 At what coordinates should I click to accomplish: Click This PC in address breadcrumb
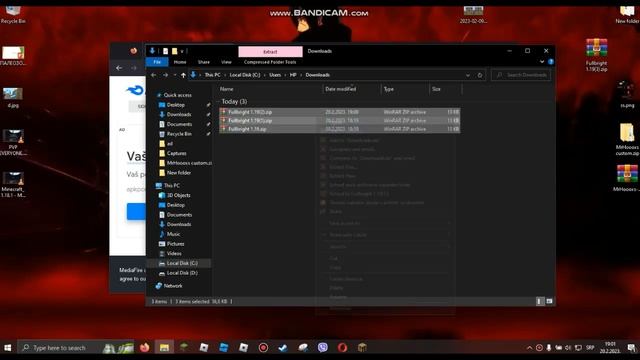click(212, 75)
